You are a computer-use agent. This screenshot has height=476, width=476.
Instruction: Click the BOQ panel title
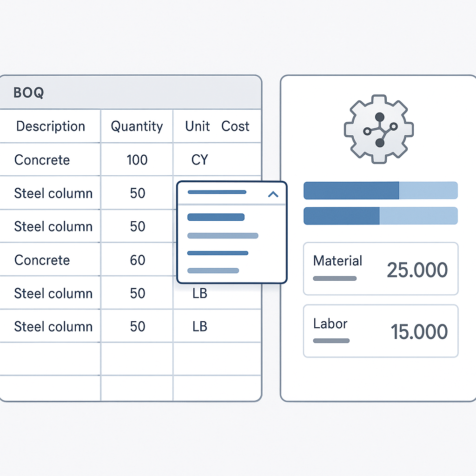click(29, 93)
